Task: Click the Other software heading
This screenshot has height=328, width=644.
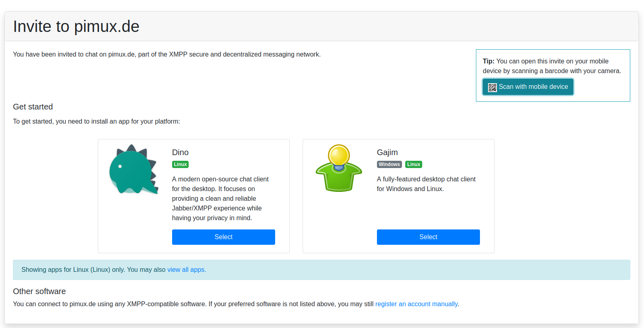Action: 39,291
